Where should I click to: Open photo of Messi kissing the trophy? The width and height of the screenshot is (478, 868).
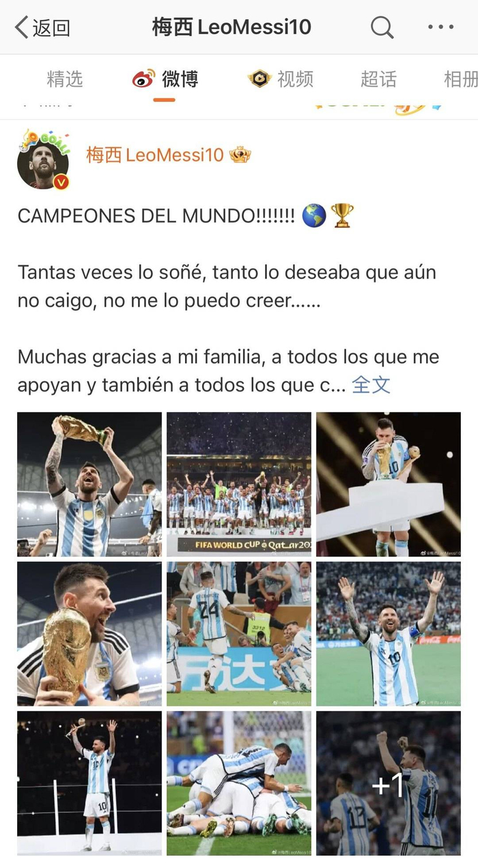[389, 484]
